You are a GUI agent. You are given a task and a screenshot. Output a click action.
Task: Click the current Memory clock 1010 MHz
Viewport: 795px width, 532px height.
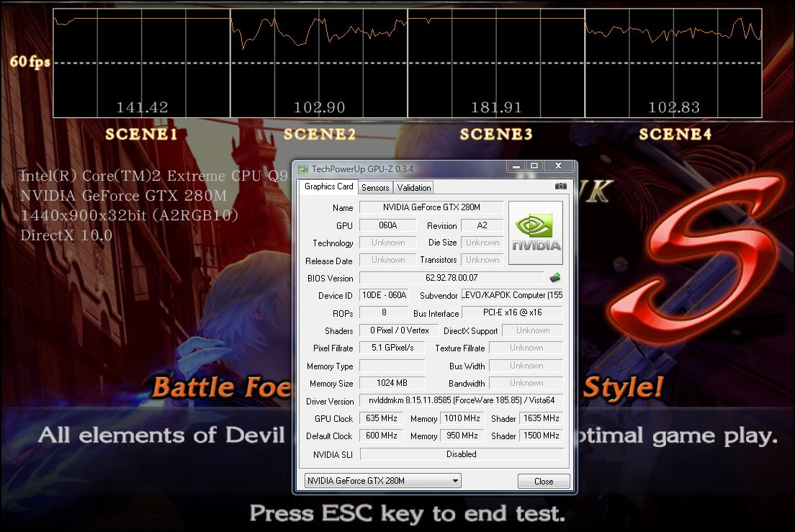462,418
